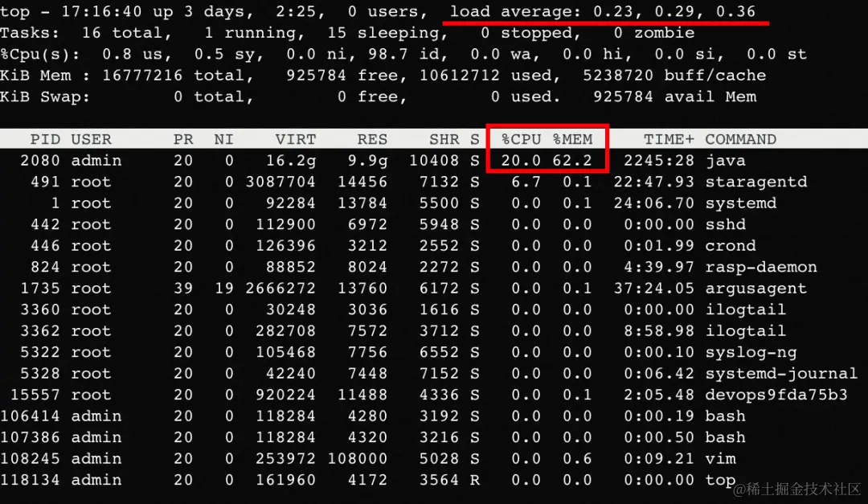Click the staragentd process name
868x504 pixels.
pos(756,182)
